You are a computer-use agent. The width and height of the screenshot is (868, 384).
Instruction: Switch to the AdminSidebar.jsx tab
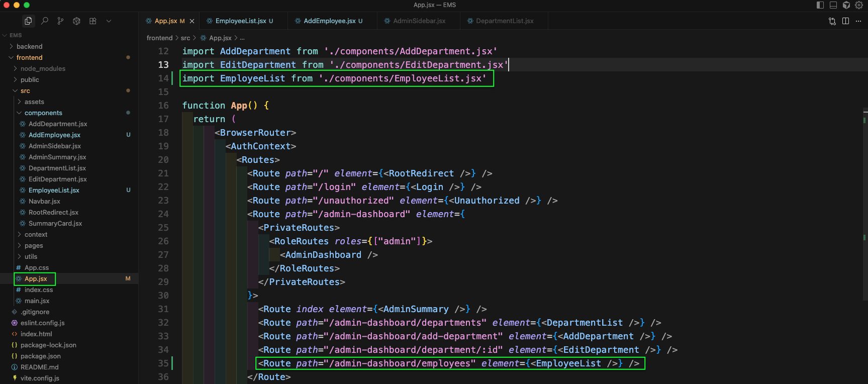(x=419, y=21)
